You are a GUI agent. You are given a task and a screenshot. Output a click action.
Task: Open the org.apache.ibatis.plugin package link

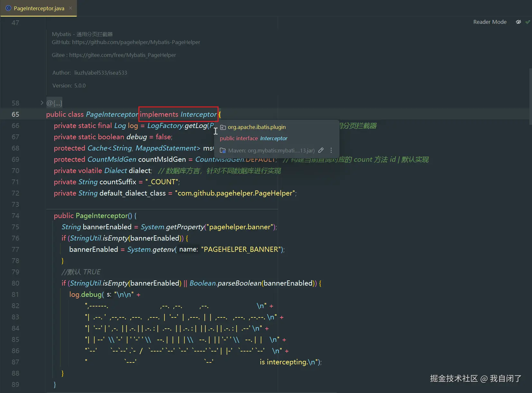pos(257,127)
